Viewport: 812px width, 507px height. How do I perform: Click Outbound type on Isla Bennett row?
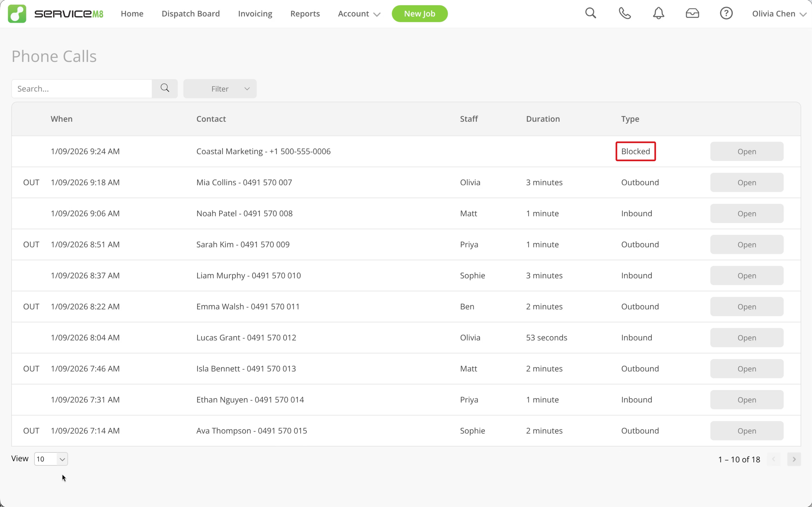[640, 368]
